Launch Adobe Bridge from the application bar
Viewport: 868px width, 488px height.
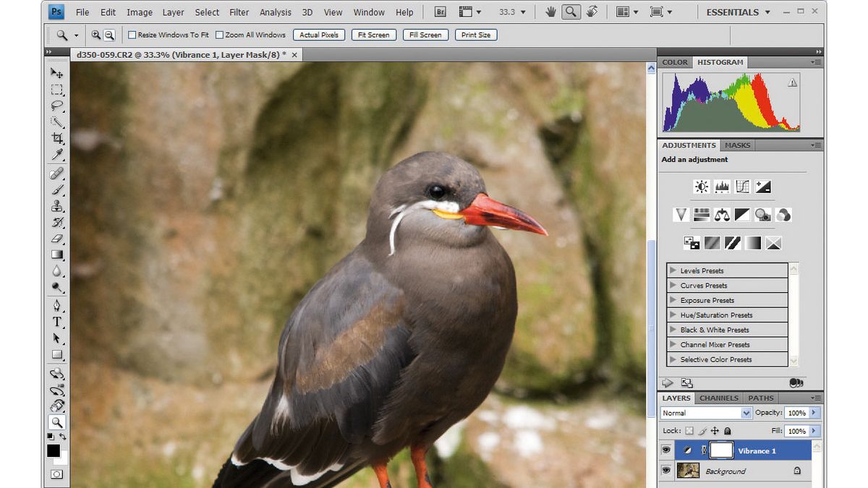pos(439,12)
